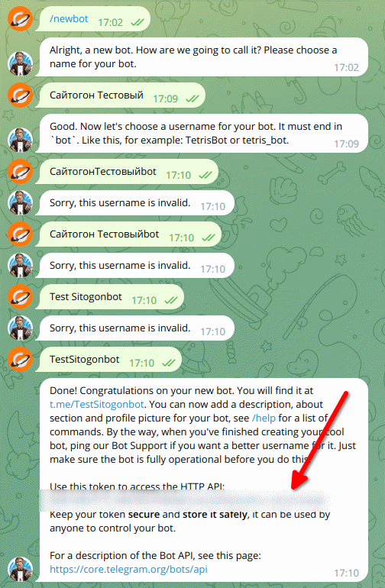385x588 pixels.
Task: Click the orange avatar next to /newbot message
Action: (x=21, y=19)
